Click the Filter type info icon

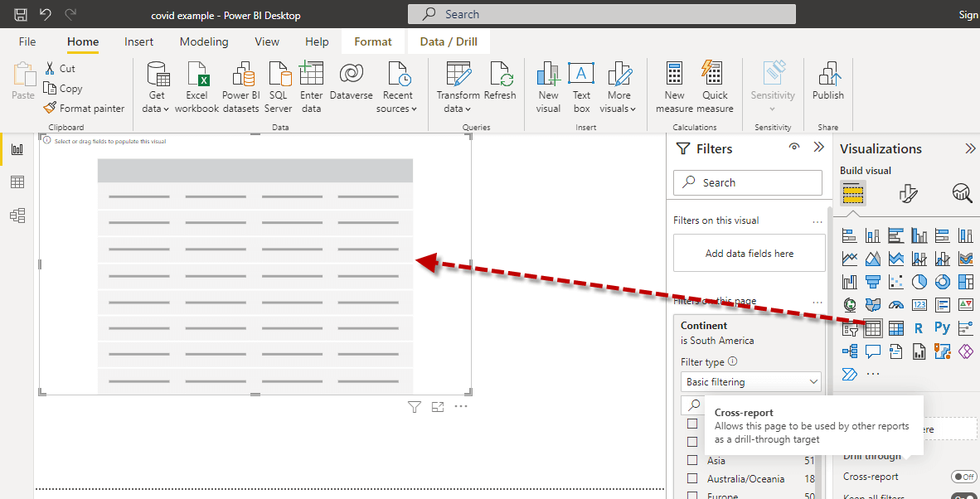732,361
